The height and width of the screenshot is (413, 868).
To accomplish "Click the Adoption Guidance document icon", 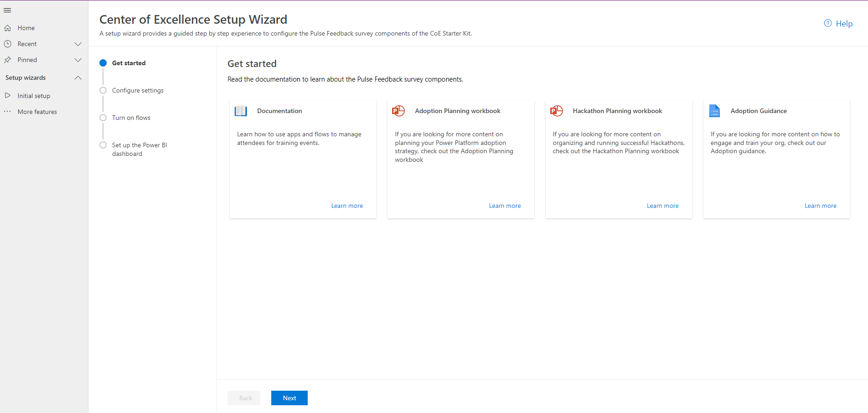I will (714, 111).
